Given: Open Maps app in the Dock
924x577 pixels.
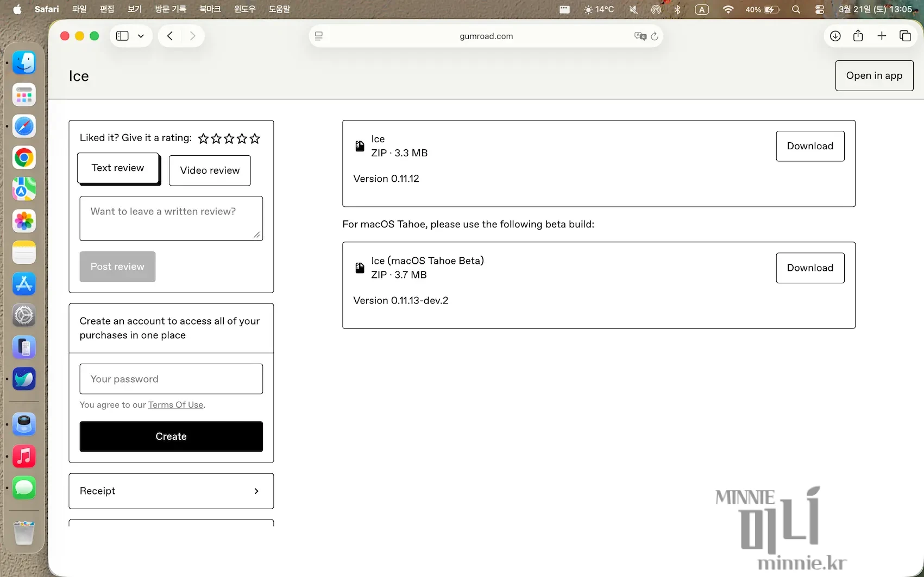Looking at the screenshot, I should [24, 189].
